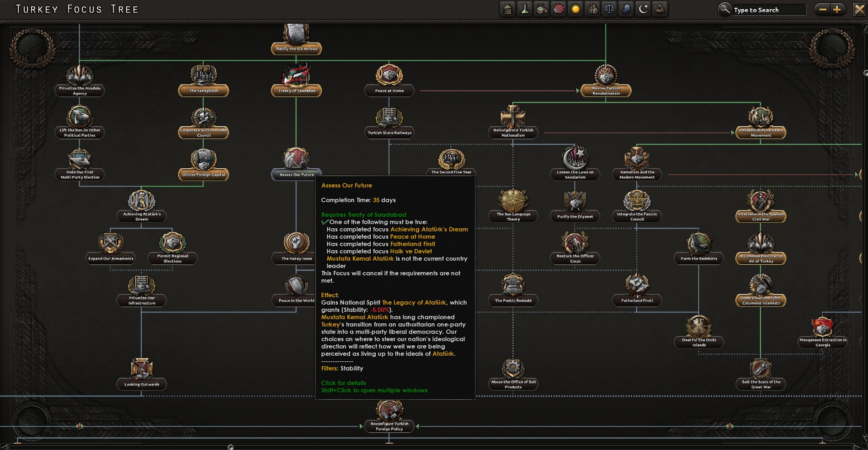This screenshot has width=868, height=450.
Task: Toggle the political building filter icon
Action: point(507,9)
